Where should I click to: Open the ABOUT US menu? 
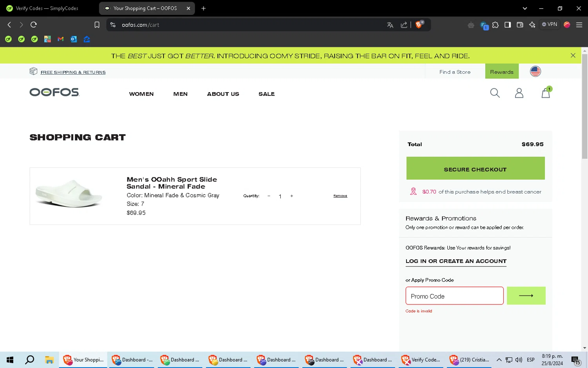coord(223,94)
